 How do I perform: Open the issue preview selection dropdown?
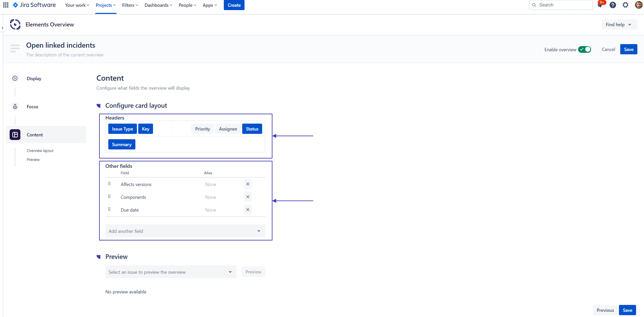170,272
